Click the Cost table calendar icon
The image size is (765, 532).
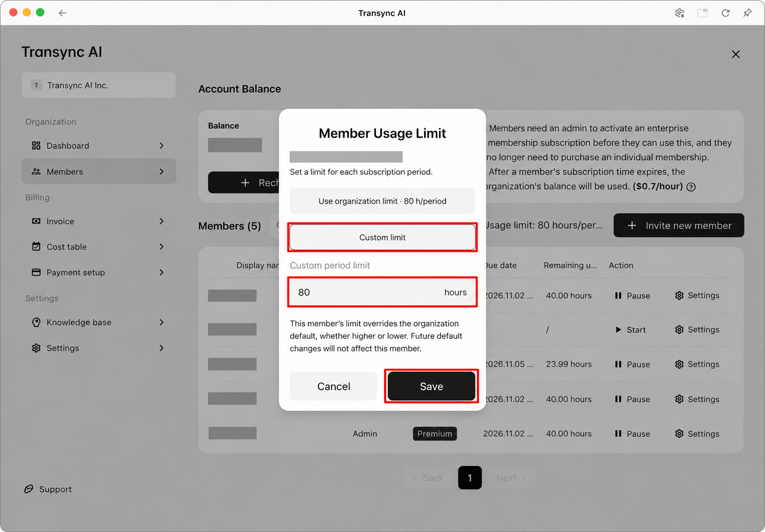point(36,247)
